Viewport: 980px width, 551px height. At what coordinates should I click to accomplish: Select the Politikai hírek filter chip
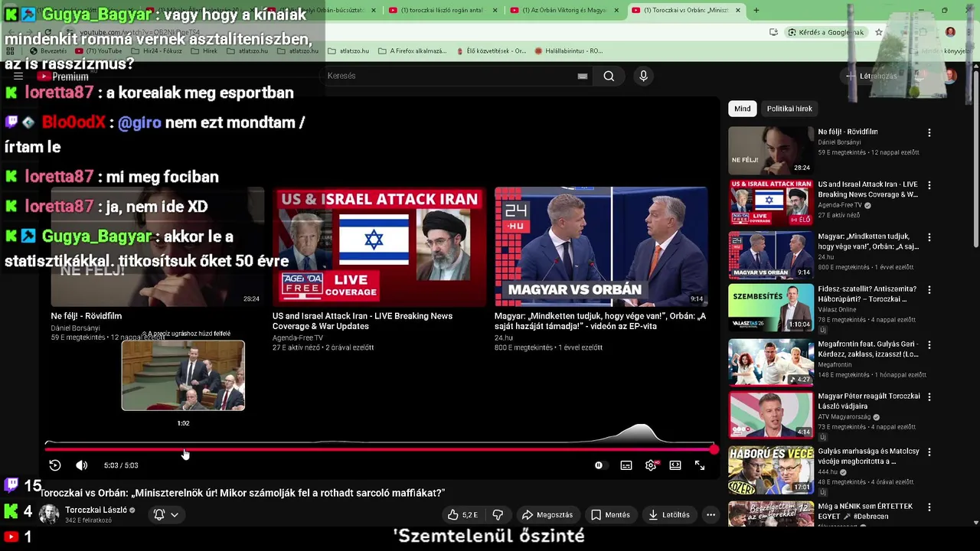coord(789,109)
